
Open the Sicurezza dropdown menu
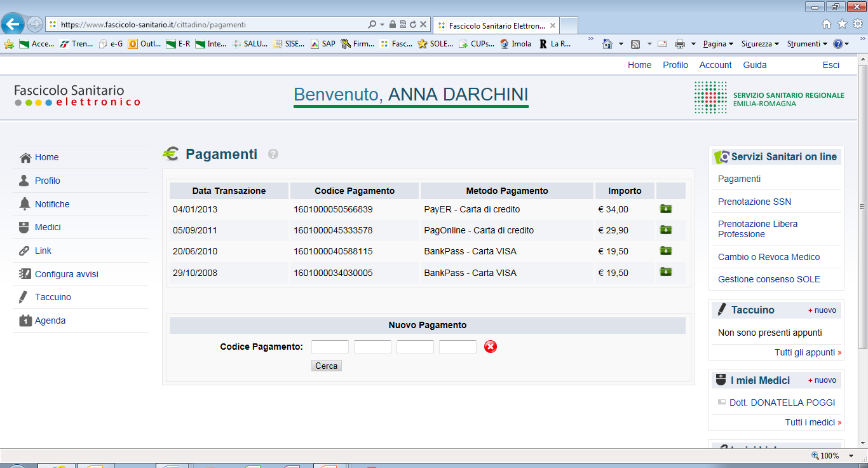760,44
